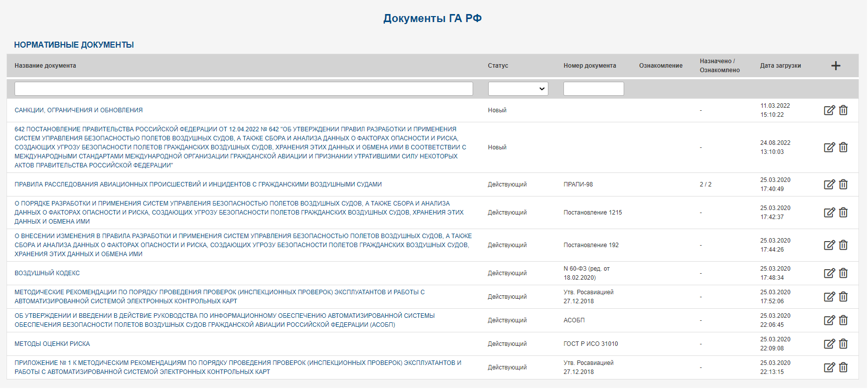
Task: Open ОБ УТВЕРЖДЕНИИ И ВВЕДЕНИИ В ДЕЙСТВИЕ link
Action: [x=224, y=320]
